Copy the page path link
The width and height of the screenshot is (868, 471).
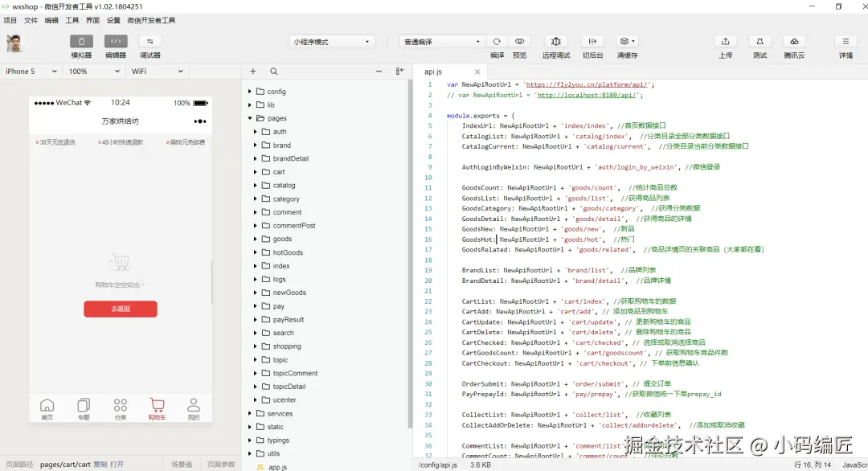pos(100,465)
